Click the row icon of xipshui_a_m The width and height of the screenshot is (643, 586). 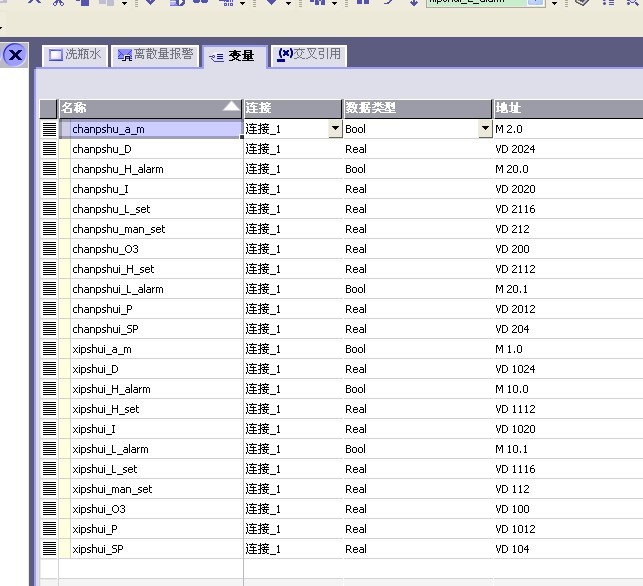49,349
